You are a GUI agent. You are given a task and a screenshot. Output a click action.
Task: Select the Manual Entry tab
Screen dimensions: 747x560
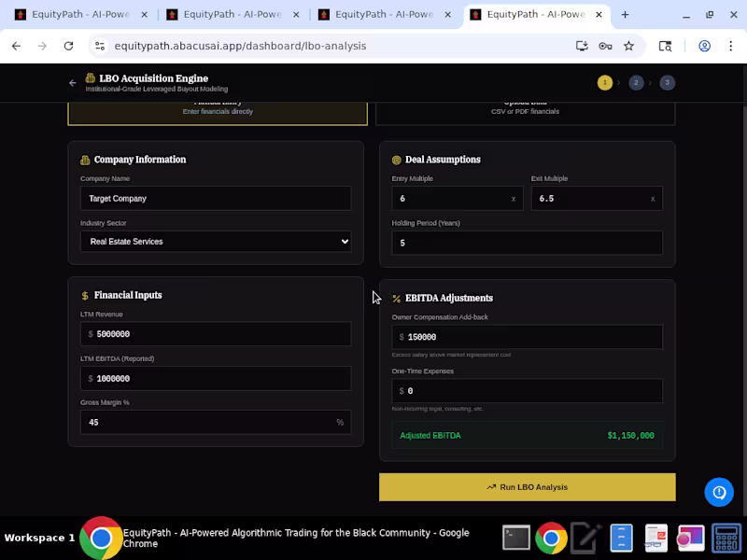click(x=217, y=107)
